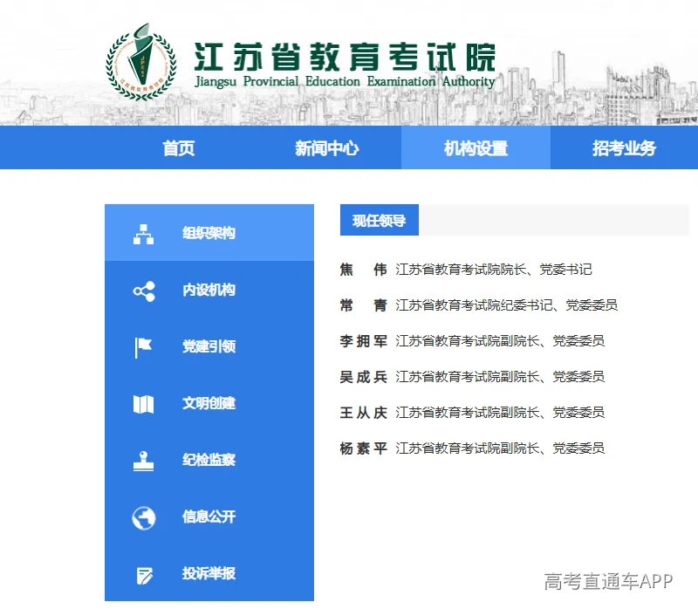Select the 机构设置 navigation tab
698x616 pixels.
point(476,147)
